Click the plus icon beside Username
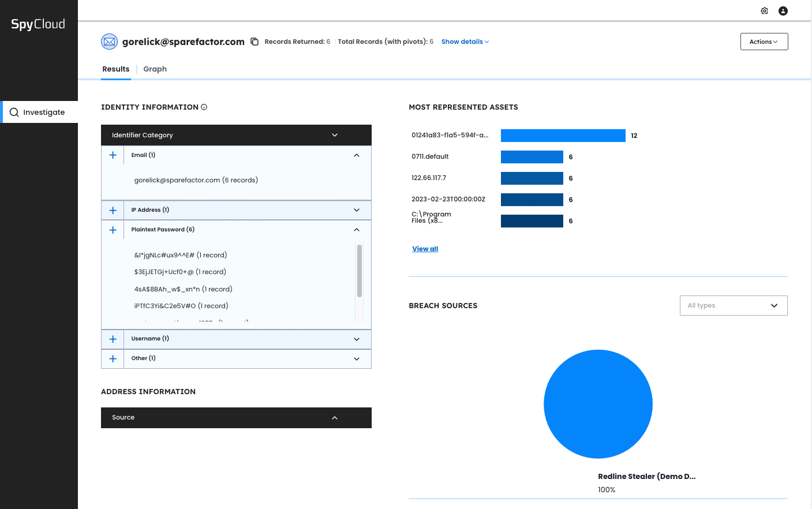This screenshot has width=812, height=509. (x=113, y=339)
